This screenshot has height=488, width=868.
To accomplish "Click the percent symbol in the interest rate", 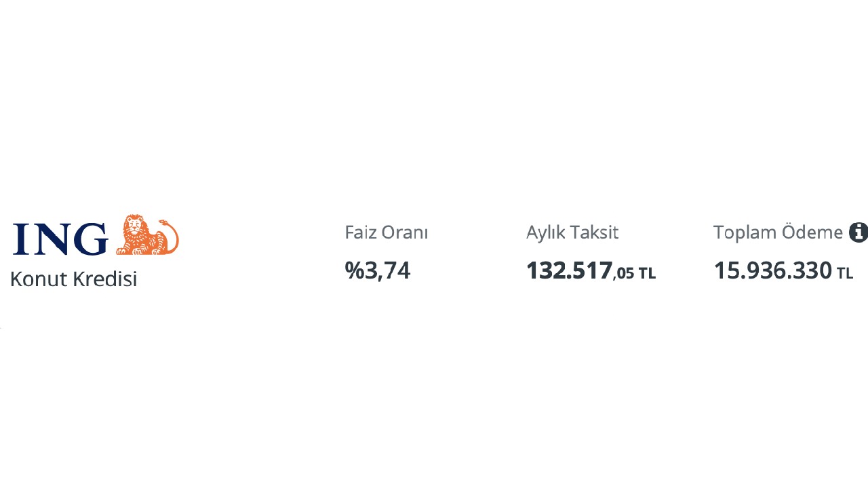I will (x=354, y=270).
